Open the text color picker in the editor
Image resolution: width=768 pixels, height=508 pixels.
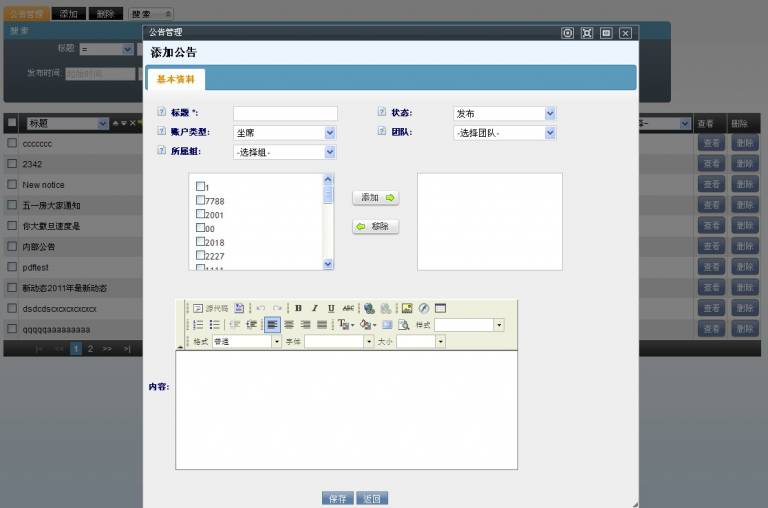(x=345, y=325)
